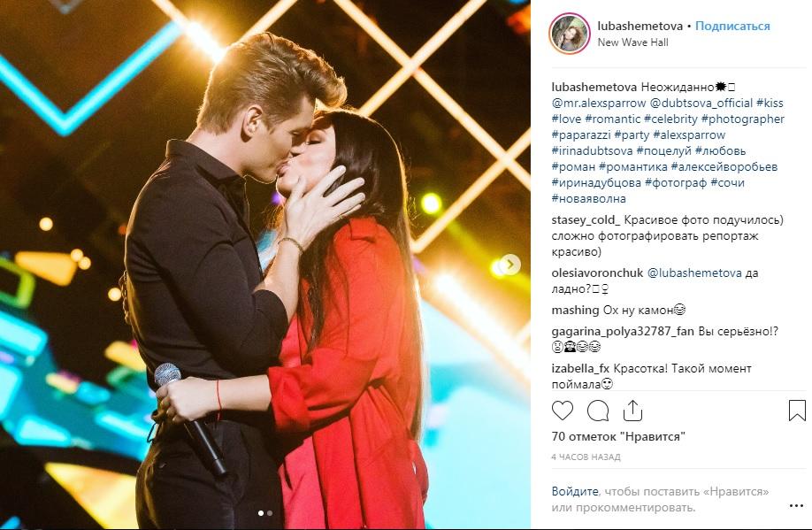
Task: Open the post timestamp 4 часов назад
Action: coord(586,457)
